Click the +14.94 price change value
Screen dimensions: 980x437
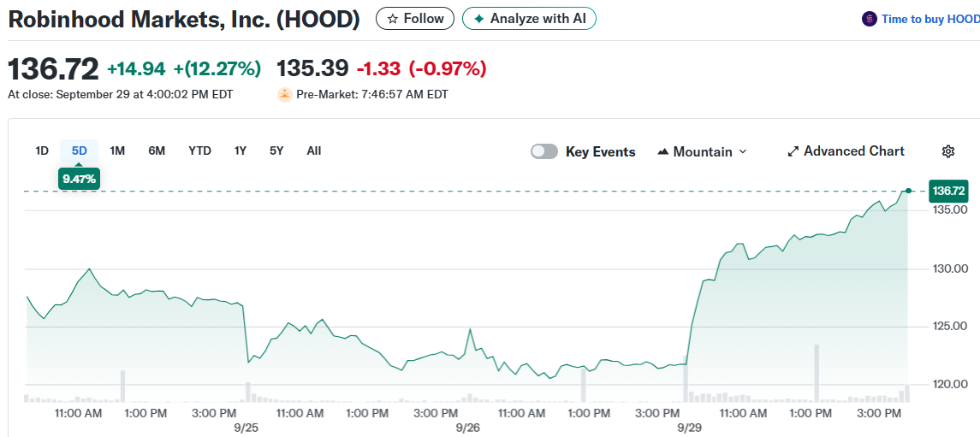[x=136, y=68]
